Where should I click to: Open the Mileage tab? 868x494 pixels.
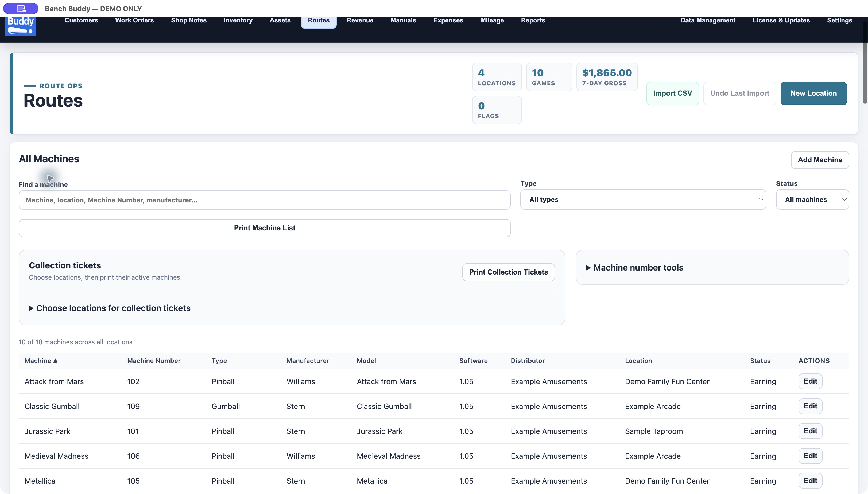(x=492, y=20)
